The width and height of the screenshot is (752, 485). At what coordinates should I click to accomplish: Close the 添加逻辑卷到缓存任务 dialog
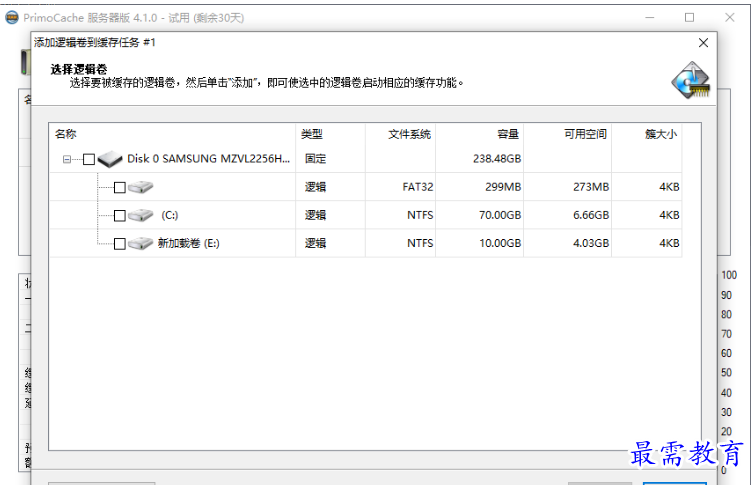pyautogui.click(x=703, y=43)
